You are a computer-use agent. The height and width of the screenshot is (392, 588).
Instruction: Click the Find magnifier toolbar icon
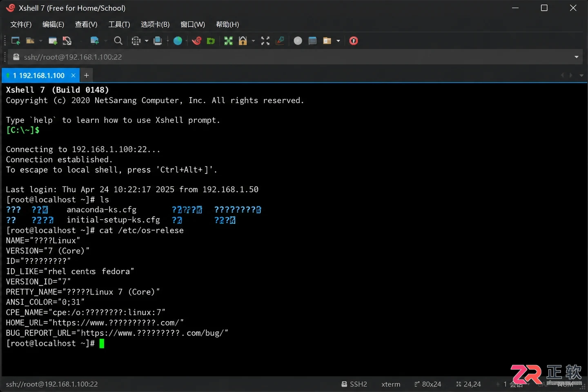point(118,40)
